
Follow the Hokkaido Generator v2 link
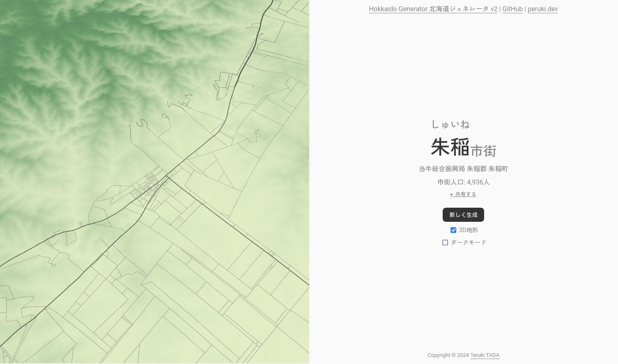tap(433, 9)
